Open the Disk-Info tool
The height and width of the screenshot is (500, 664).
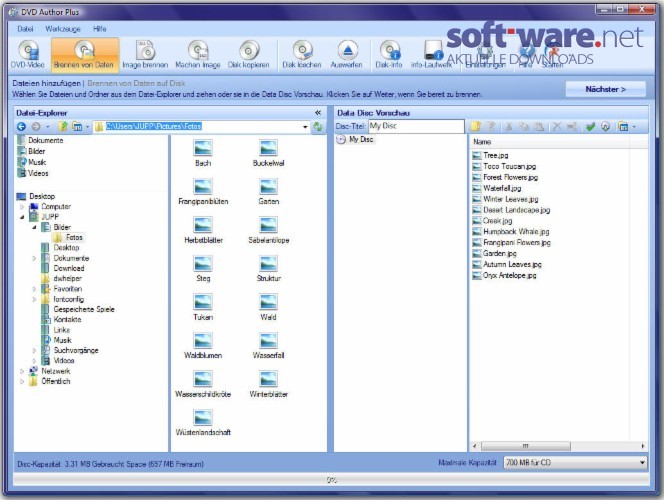click(x=389, y=54)
